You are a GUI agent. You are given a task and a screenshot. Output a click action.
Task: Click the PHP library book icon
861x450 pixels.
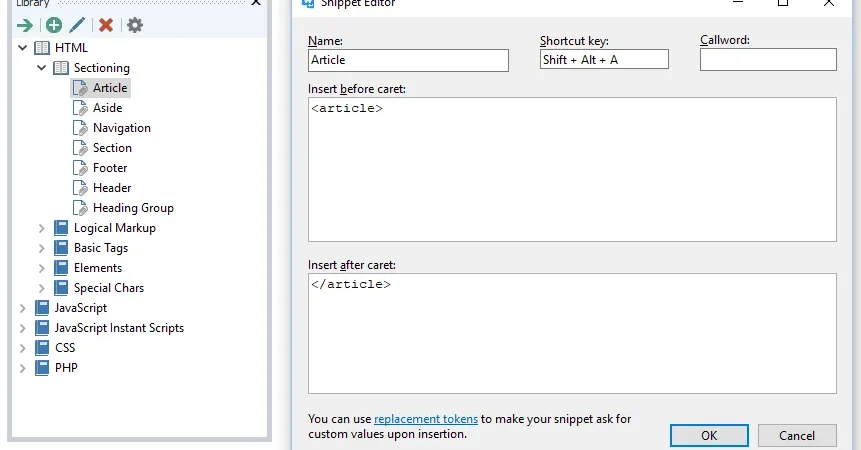coord(42,368)
